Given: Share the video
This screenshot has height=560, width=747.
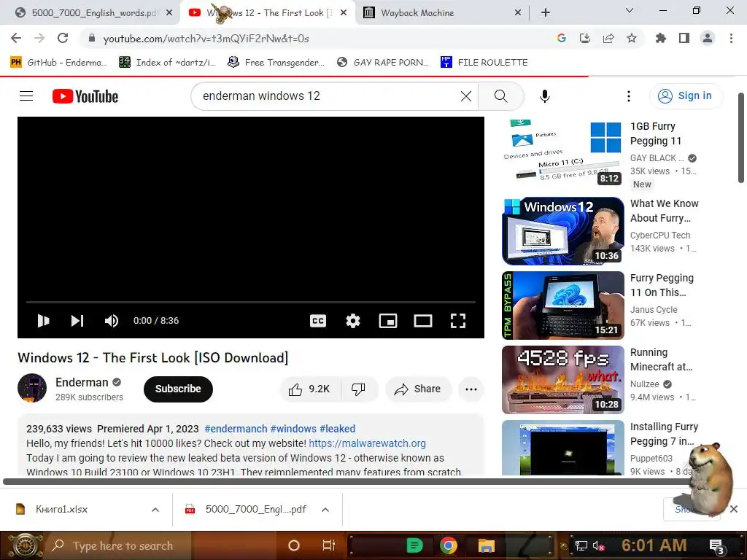Looking at the screenshot, I should point(417,389).
